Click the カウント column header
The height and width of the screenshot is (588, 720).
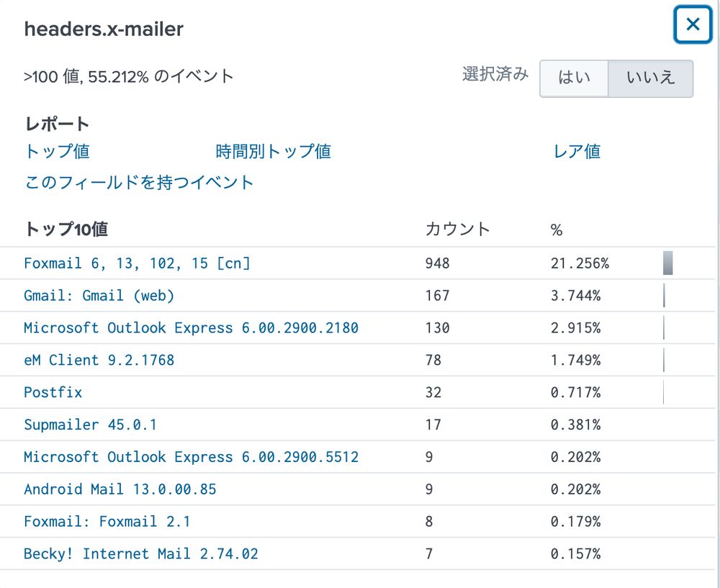[x=458, y=229]
